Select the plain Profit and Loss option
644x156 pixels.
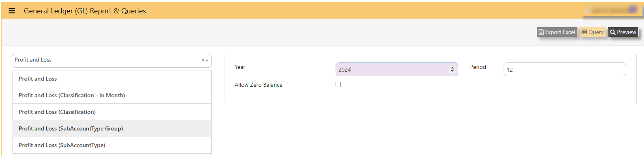[x=112, y=79]
